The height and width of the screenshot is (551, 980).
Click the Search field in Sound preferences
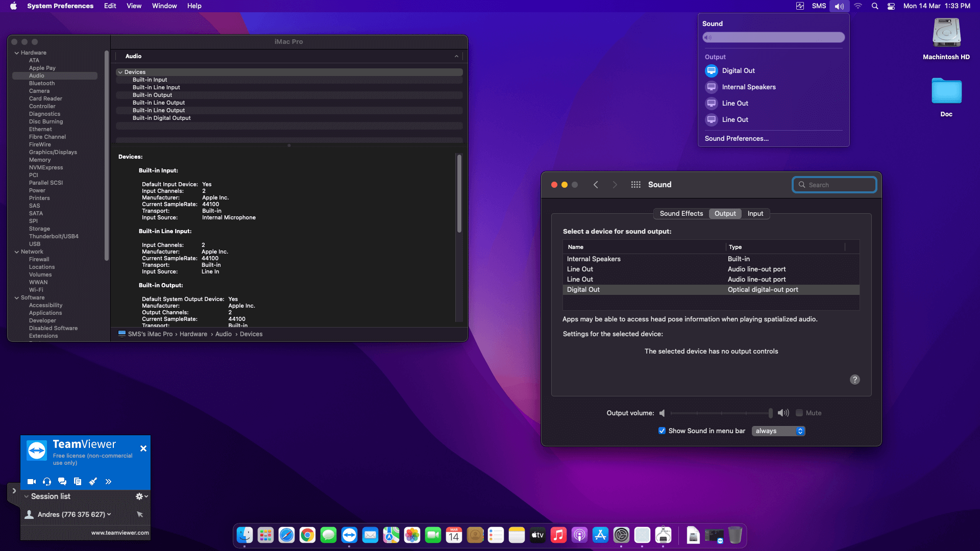[x=835, y=185]
